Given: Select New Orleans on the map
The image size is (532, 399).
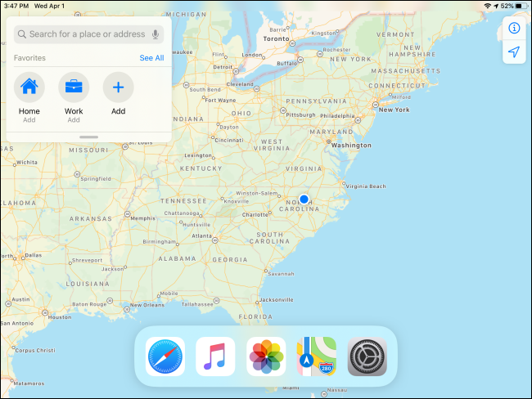Looking at the screenshot, I should point(147,305).
